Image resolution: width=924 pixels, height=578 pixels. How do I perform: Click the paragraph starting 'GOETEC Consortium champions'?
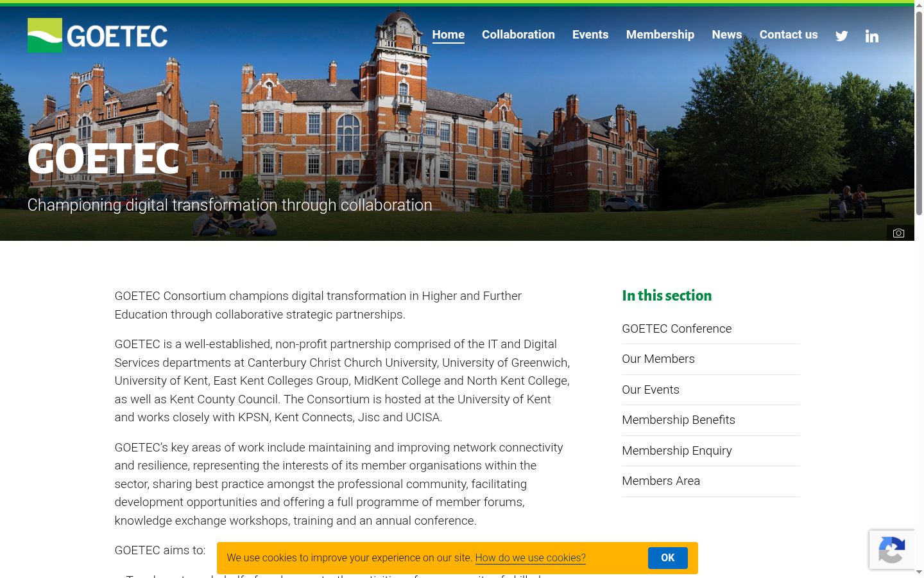pyautogui.click(x=318, y=305)
